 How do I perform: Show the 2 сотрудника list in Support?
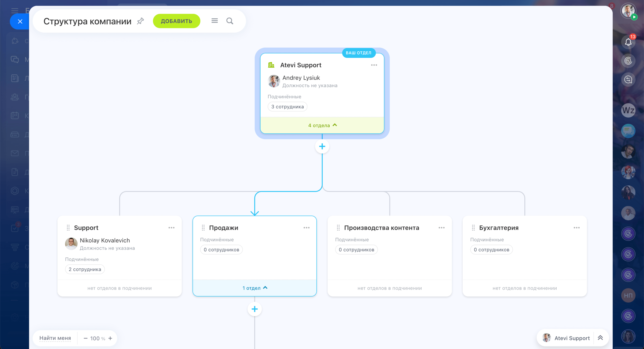(x=85, y=269)
